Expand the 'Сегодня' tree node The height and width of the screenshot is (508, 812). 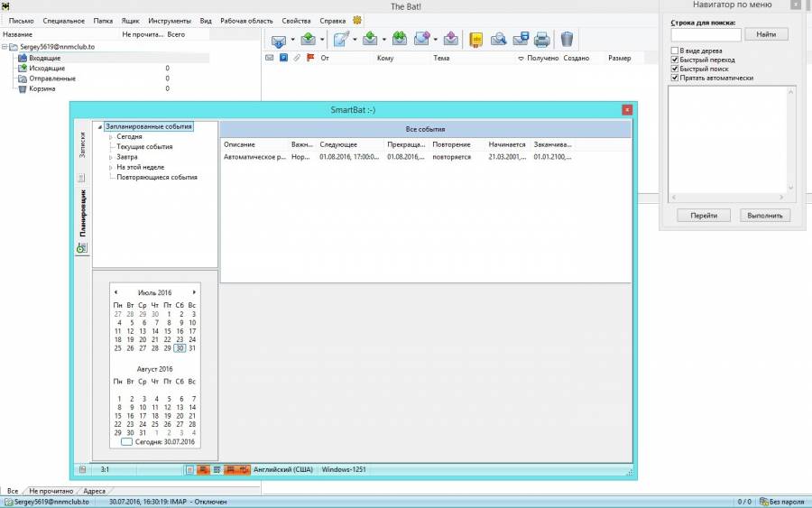coord(110,137)
